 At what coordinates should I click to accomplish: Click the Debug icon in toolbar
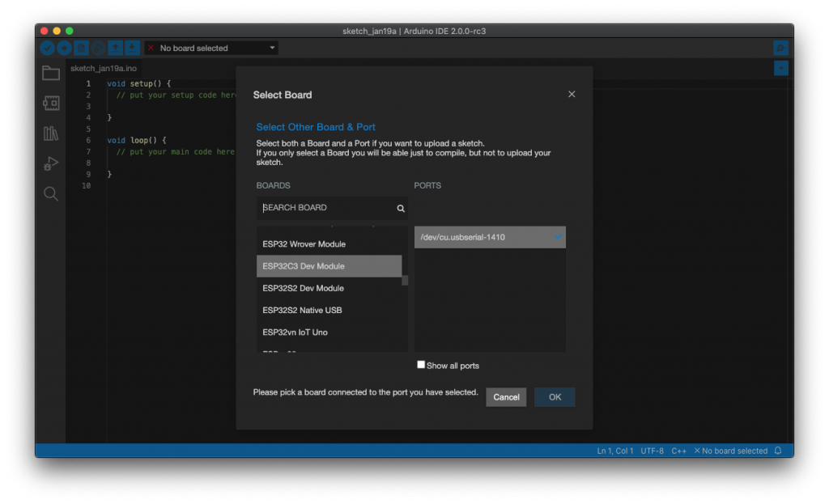pyautogui.click(x=98, y=48)
